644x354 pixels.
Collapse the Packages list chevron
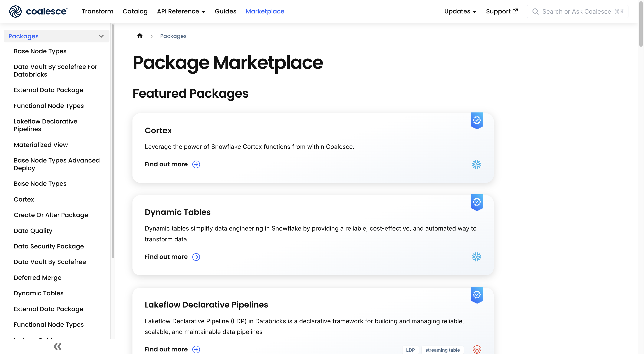[101, 36]
